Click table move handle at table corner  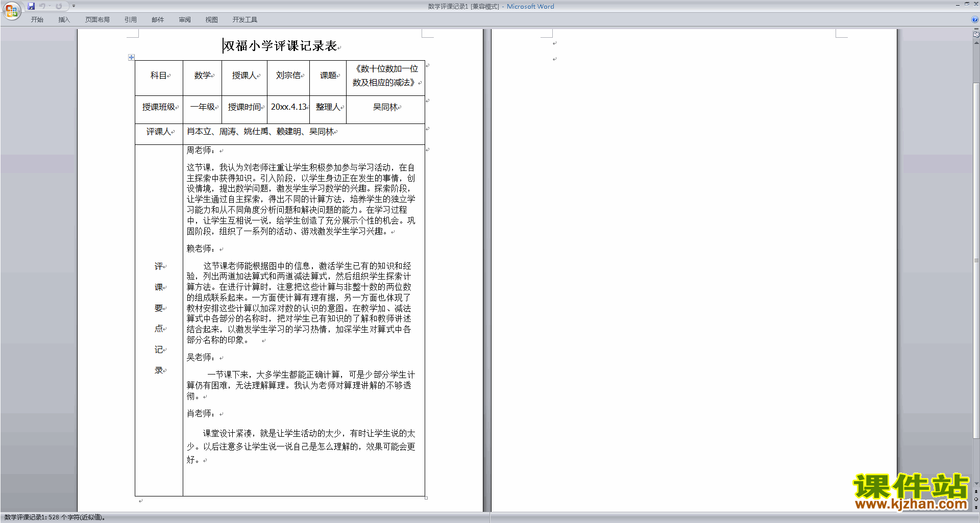point(131,57)
